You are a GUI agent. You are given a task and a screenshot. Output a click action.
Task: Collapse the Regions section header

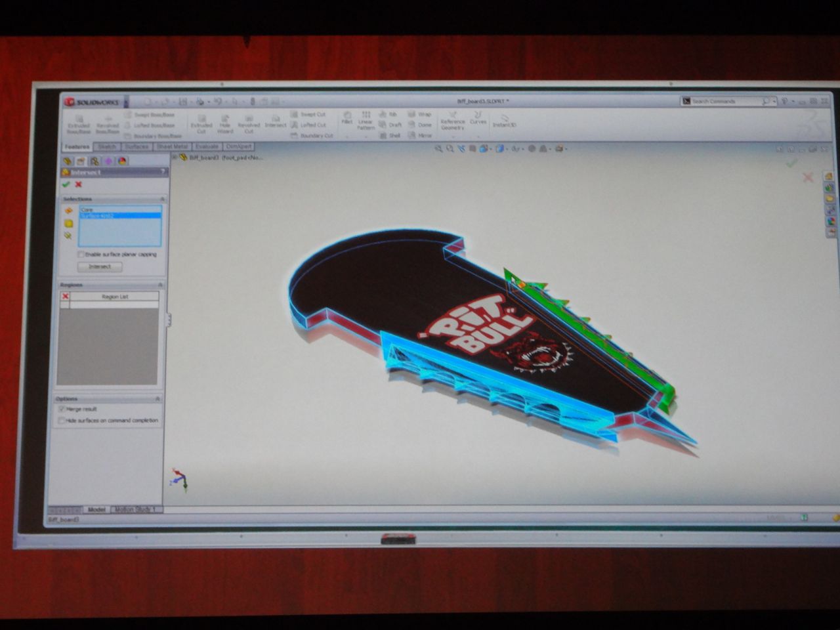(159, 285)
